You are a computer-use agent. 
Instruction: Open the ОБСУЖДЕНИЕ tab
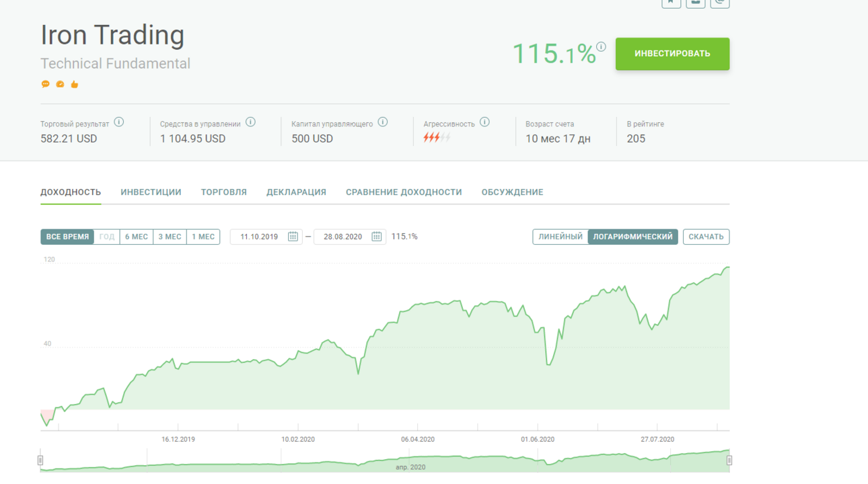[x=512, y=192]
